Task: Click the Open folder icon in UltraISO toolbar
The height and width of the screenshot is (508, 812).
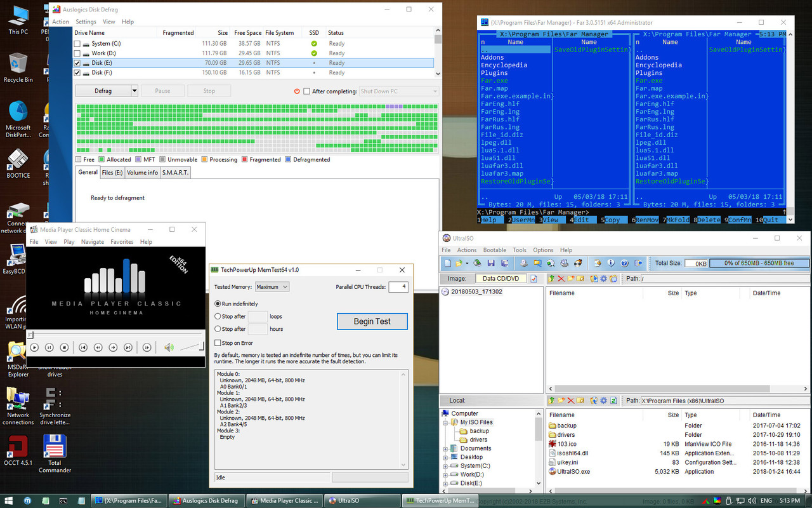Action: click(x=459, y=263)
